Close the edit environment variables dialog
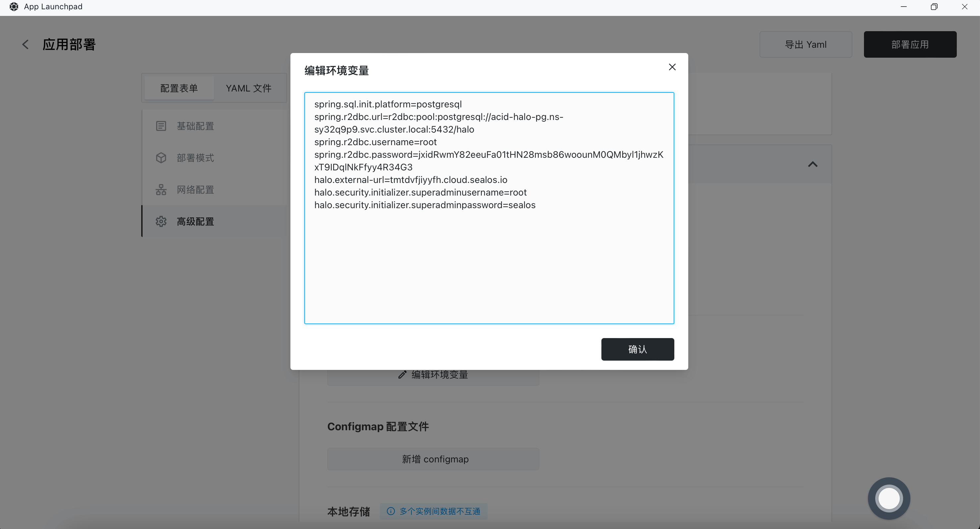Viewport: 980px width, 529px height. (x=672, y=67)
